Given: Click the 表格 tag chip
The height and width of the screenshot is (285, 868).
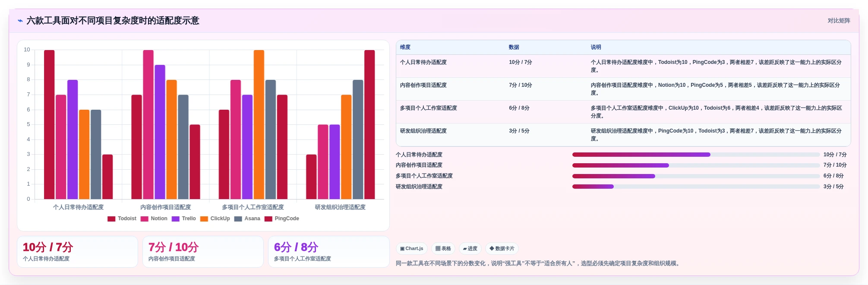Looking at the screenshot, I should [443, 249].
